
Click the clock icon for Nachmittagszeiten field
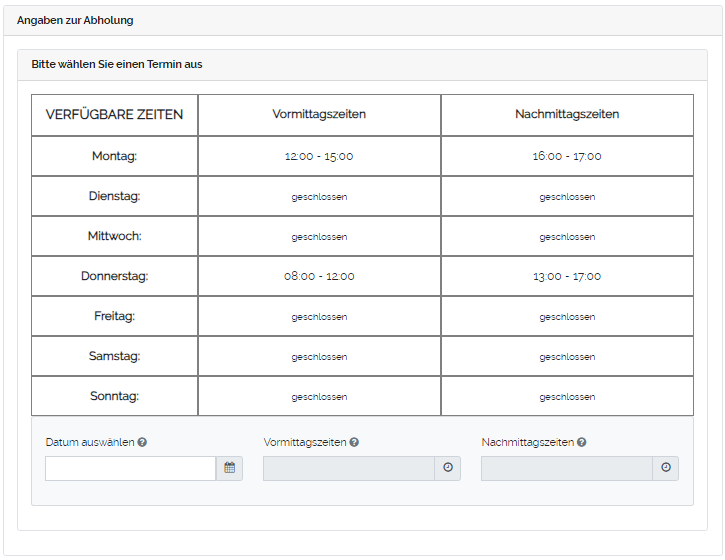pyautogui.click(x=665, y=468)
